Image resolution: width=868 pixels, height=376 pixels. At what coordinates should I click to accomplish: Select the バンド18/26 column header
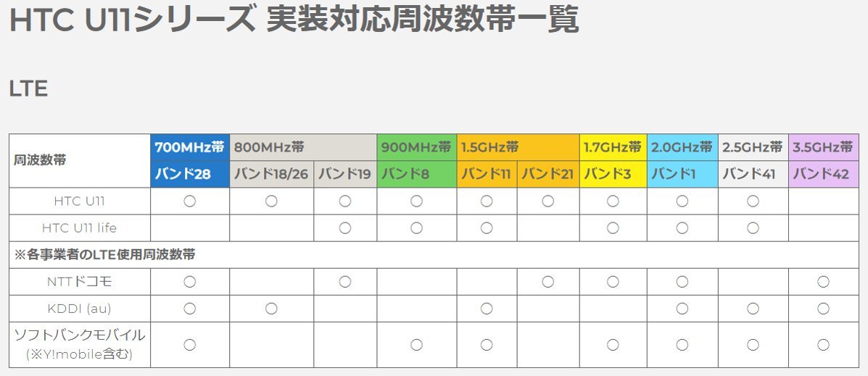tap(271, 175)
